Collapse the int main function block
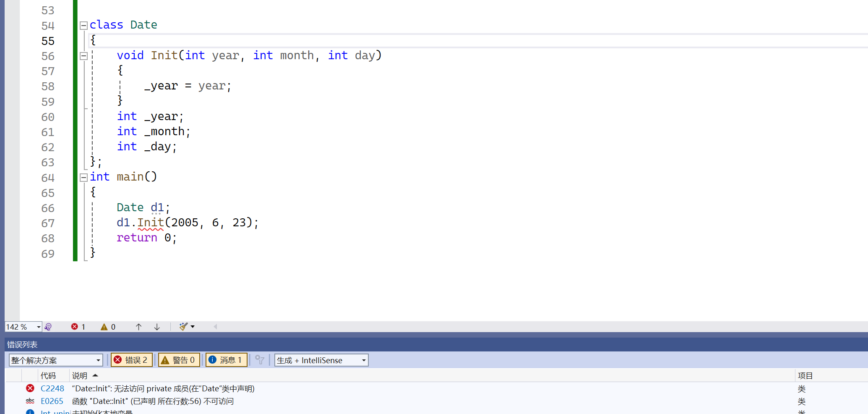The image size is (868, 414). (83, 178)
